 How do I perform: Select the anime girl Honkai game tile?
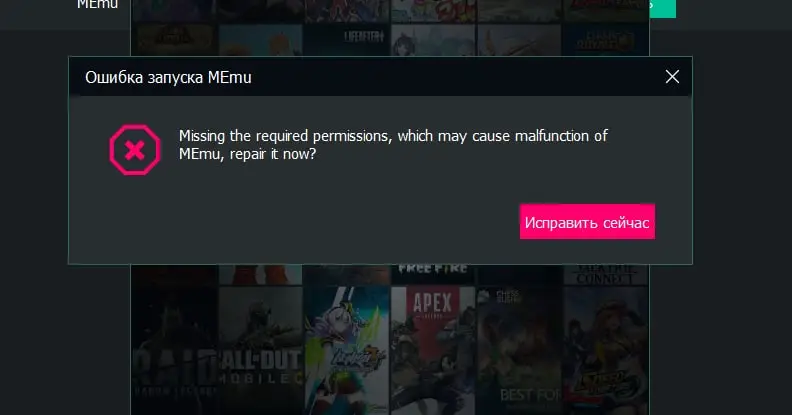pyautogui.click(x=346, y=350)
